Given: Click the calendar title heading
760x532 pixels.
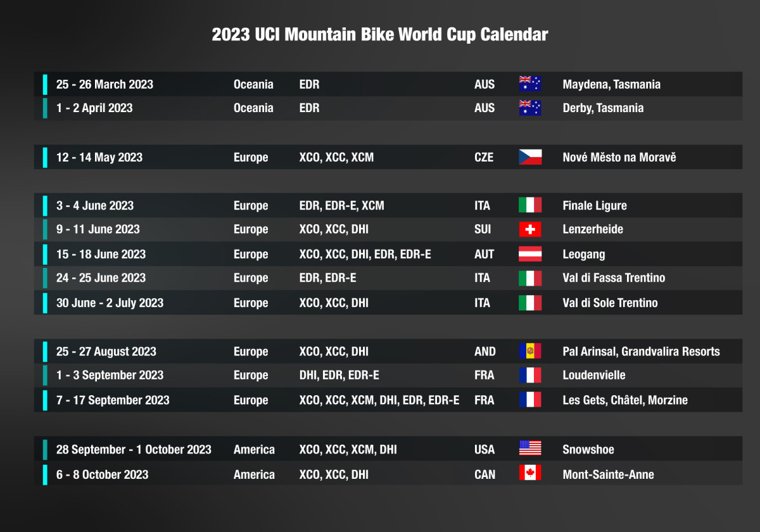Looking at the screenshot, I should pos(380,34).
